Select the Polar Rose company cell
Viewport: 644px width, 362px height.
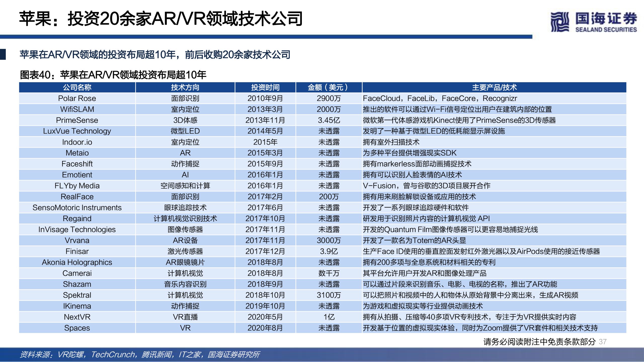(x=77, y=98)
